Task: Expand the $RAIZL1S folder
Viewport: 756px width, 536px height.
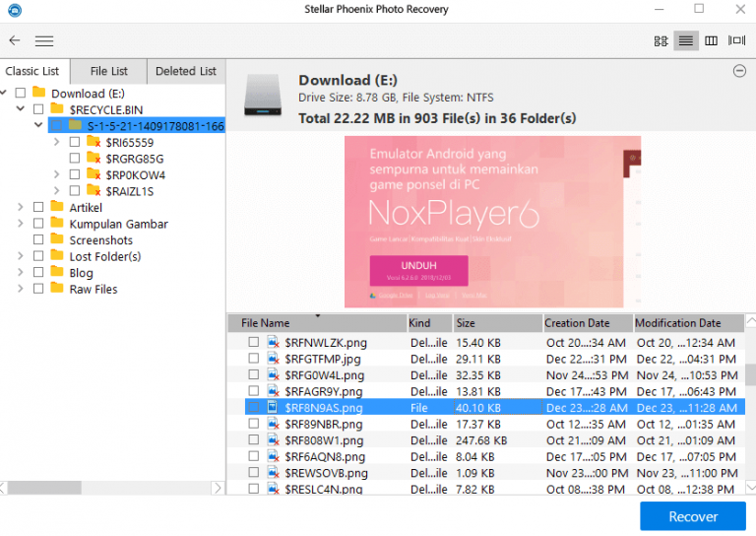Action: coord(57,190)
